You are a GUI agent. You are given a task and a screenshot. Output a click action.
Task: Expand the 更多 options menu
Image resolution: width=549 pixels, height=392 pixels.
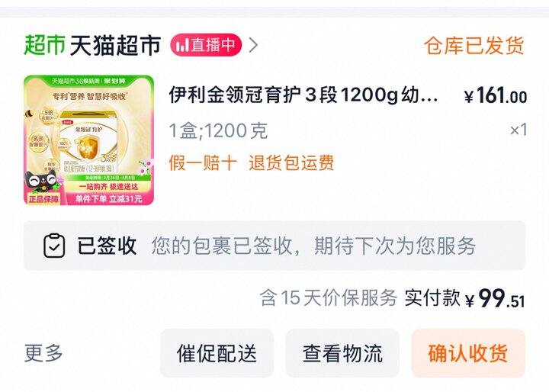click(43, 353)
